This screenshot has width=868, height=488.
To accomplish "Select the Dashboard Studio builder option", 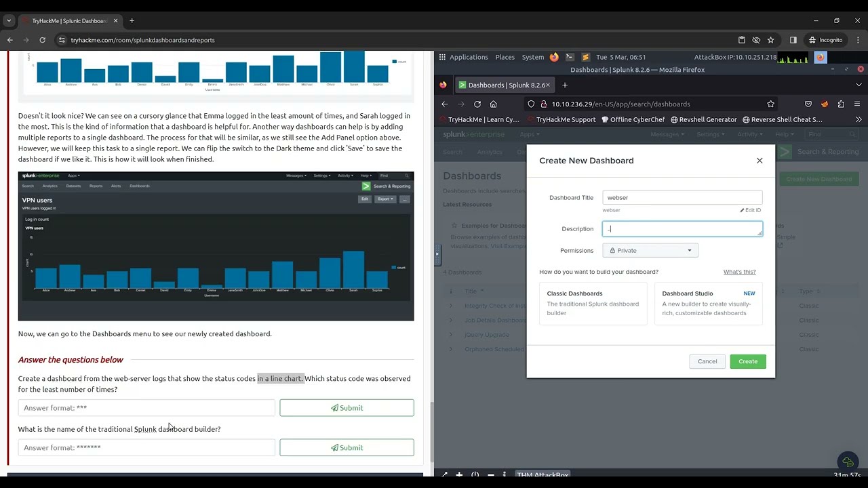I will [709, 304].
